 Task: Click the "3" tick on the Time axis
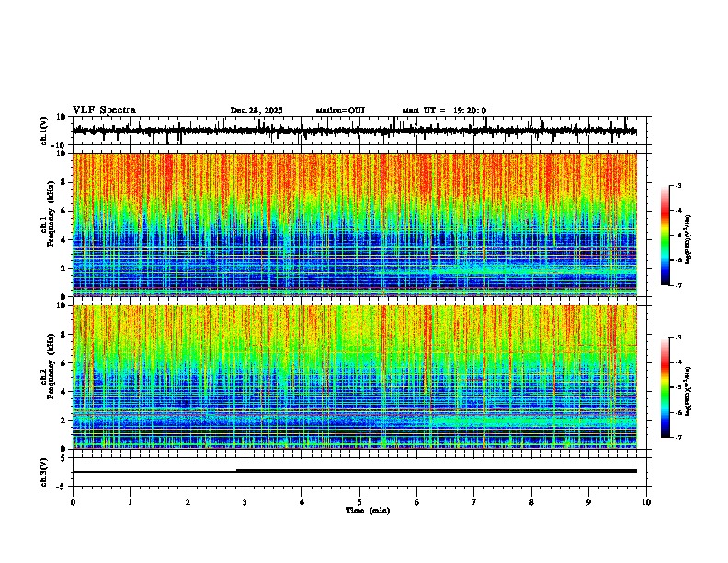245,502
